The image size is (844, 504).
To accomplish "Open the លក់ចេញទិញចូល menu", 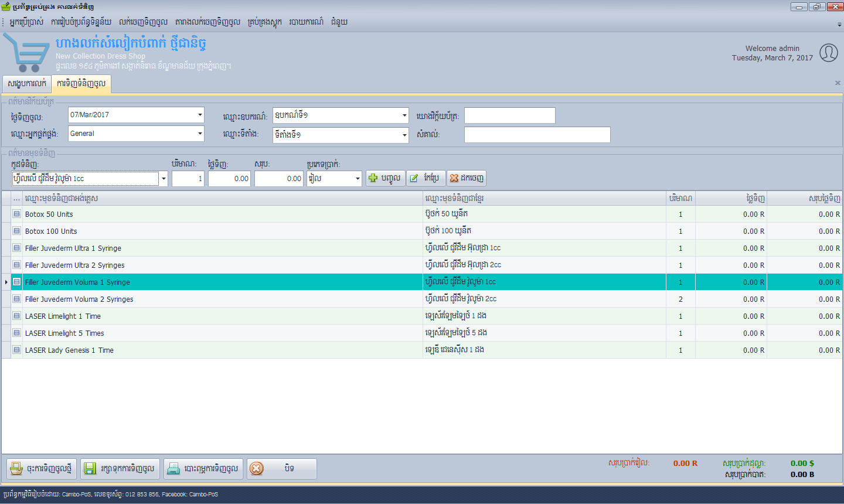I will pos(143,22).
